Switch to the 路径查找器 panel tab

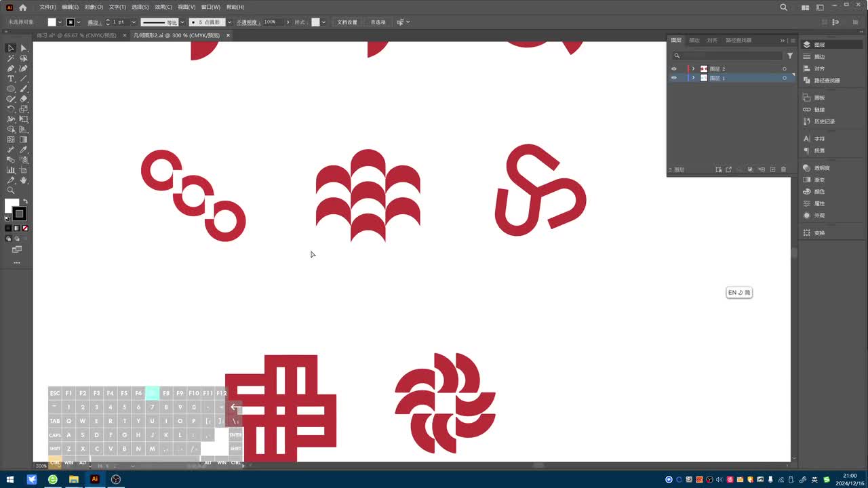pos(738,41)
